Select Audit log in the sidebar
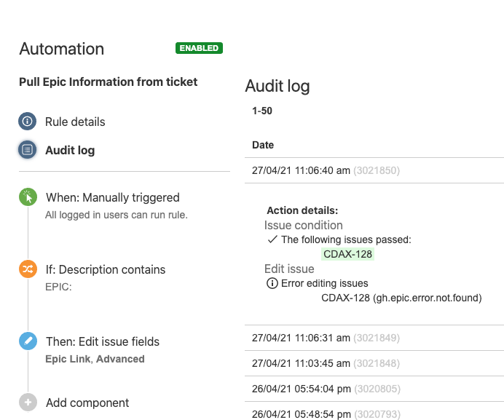 pyautogui.click(x=70, y=151)
